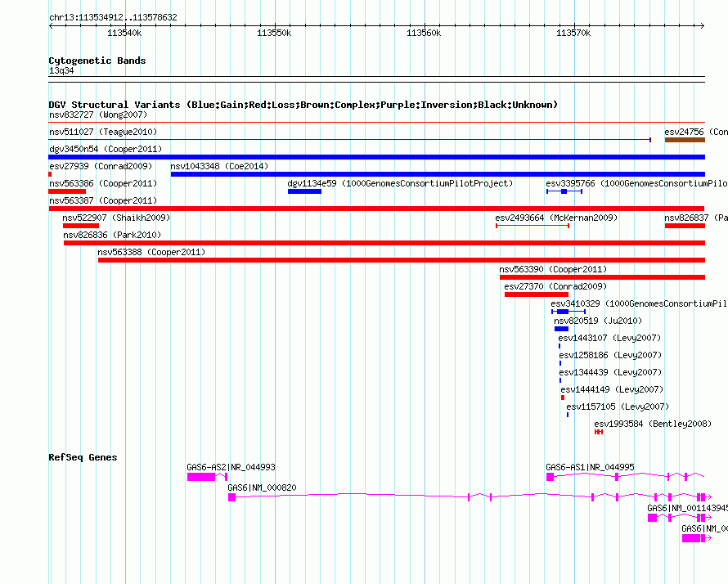This screenshot has height=584, width=728.
Task: Select the 13q34 band label
Action: pos(61,70)
